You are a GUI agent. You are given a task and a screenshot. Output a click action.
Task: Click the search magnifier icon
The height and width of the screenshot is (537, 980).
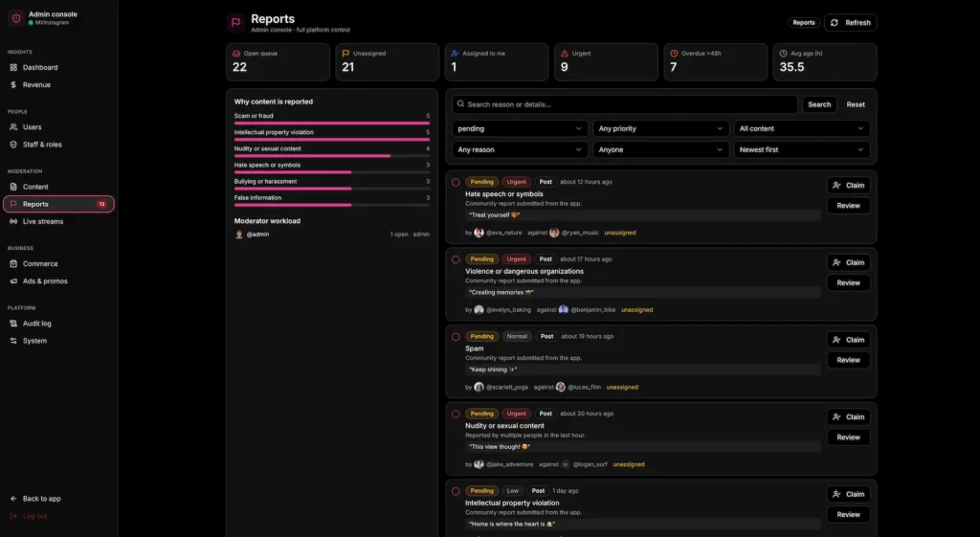click(460, 103)
